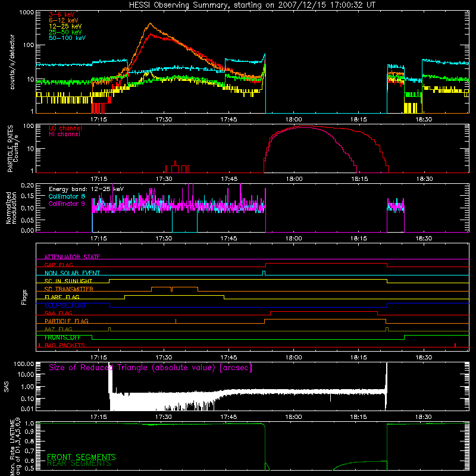Image resolution: width=476 pixels, height=476 pixels.
Task: Click the Size of Reduced Triangle label
Action: pyautogui.click(x=151, y=368)
